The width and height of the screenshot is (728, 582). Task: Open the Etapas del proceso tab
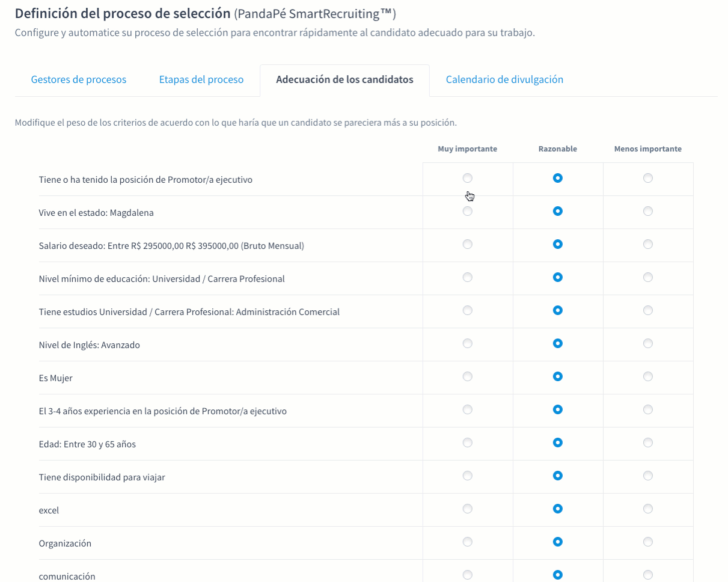[x=201, y=79]
